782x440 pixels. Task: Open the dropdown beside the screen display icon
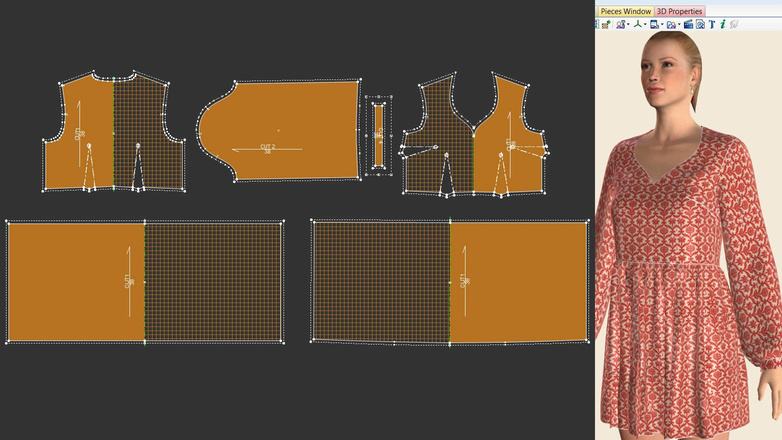tap(663, 24)
